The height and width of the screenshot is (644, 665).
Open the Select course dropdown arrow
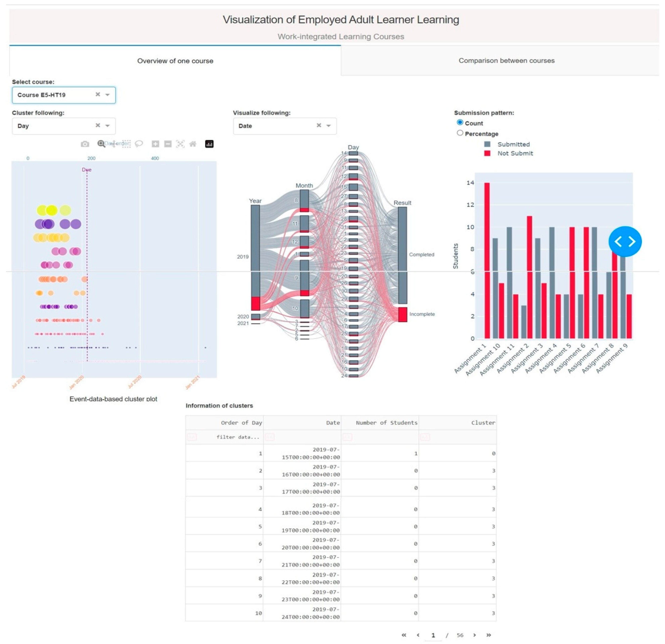pyautogui.click(x=108, y=95)
